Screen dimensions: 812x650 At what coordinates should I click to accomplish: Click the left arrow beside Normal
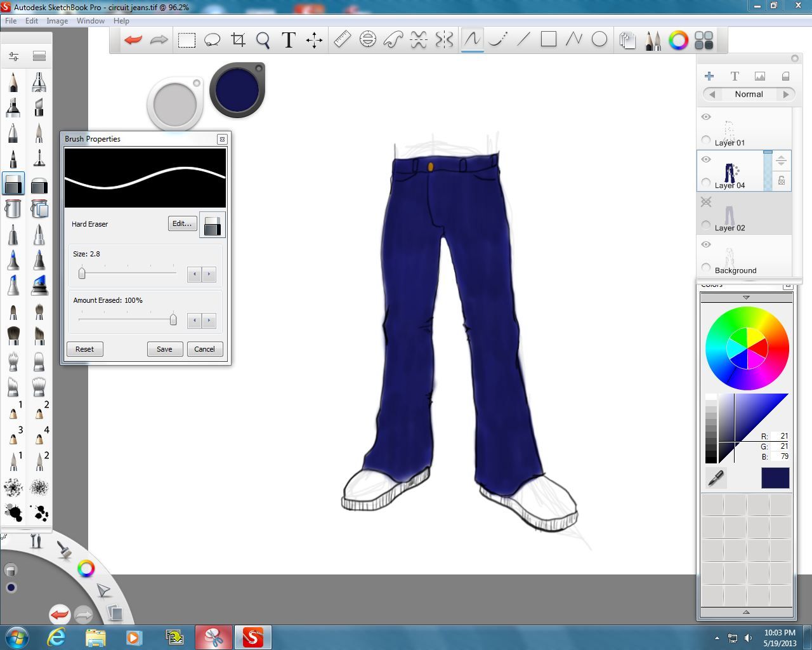[x=711, y=94]
